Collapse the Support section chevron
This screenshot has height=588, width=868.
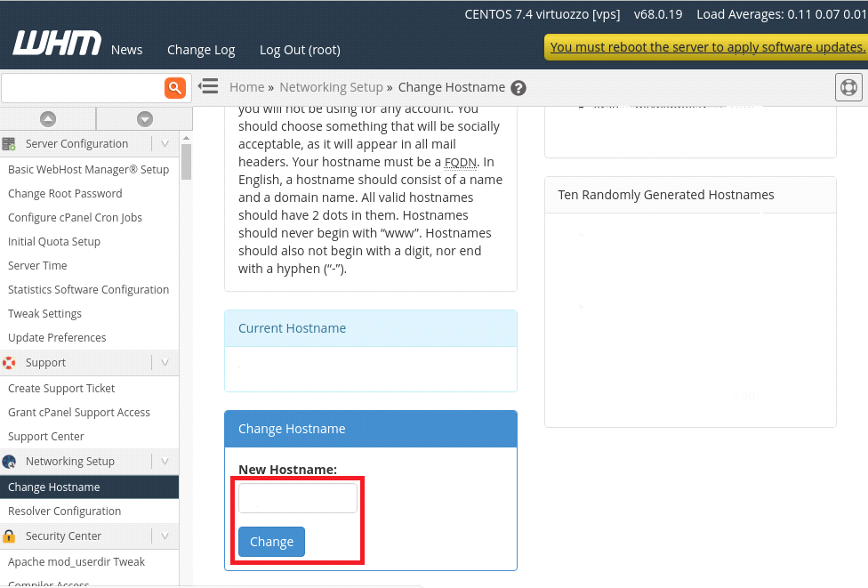tap(165, 363)
